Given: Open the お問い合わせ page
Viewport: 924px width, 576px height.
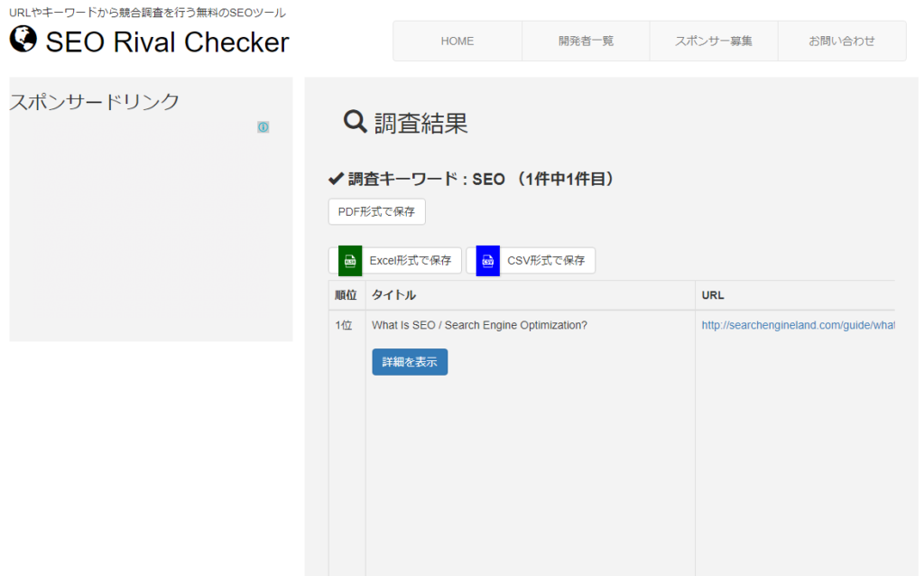Looking at the screenshot, I should 841,42.
